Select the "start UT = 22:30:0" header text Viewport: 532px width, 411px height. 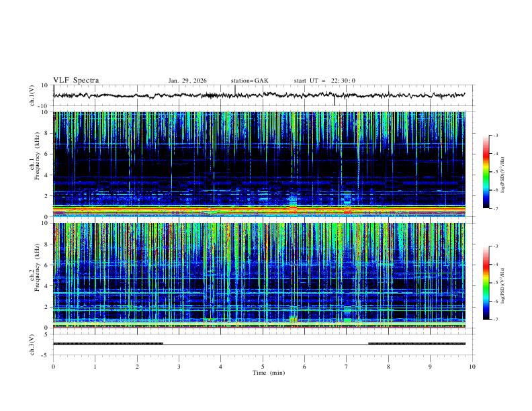click(x=324, y=81)
